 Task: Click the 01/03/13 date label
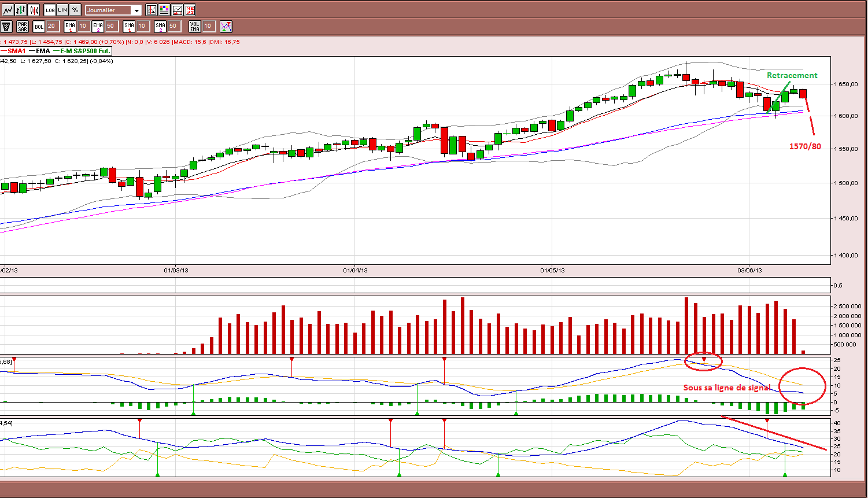(176, 270)
